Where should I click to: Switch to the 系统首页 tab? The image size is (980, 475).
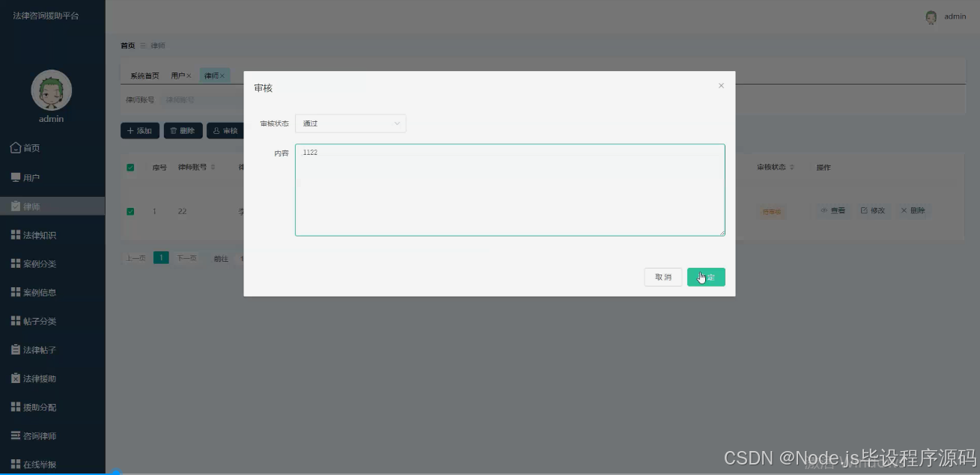144,76
